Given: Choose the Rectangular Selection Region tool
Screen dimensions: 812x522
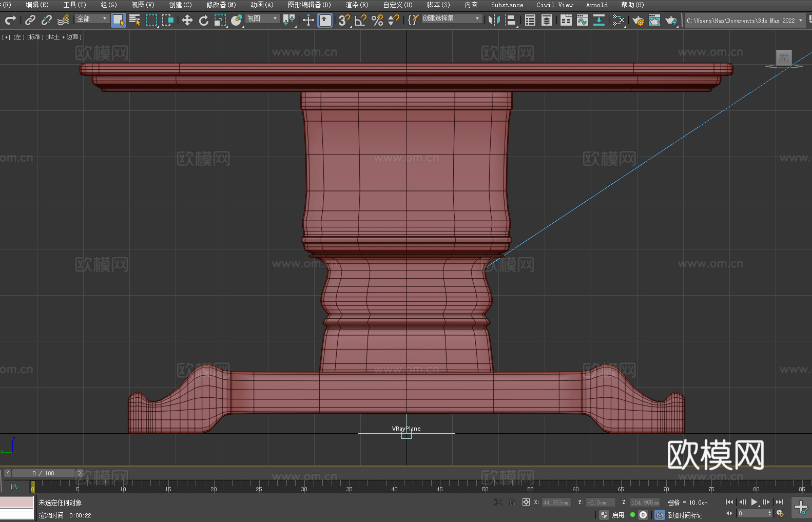Looking at the screenshot, I should tap(151, 20).
